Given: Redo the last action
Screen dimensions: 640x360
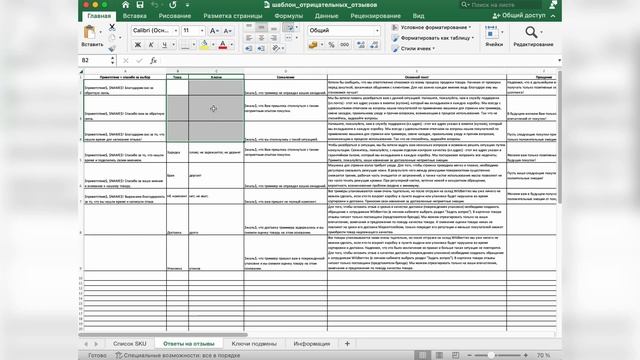Looking at the screenshot, I should 173,5.
